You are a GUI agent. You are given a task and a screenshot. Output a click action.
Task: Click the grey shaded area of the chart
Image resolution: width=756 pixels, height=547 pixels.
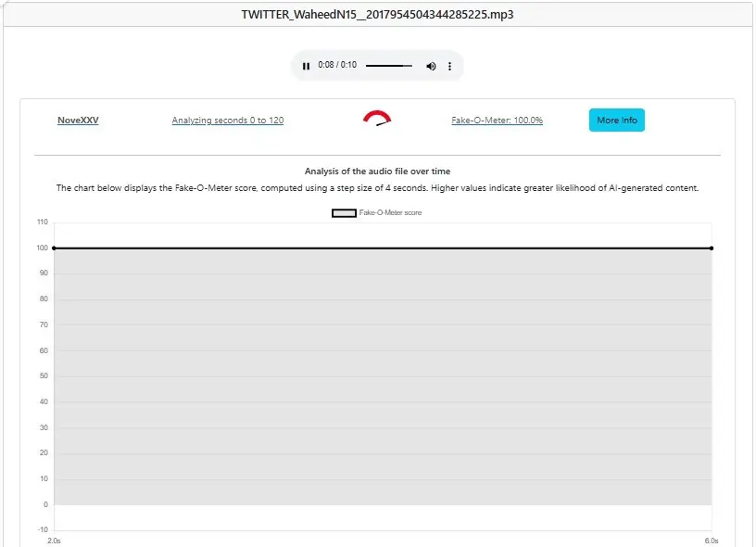[x=383, y=380]
